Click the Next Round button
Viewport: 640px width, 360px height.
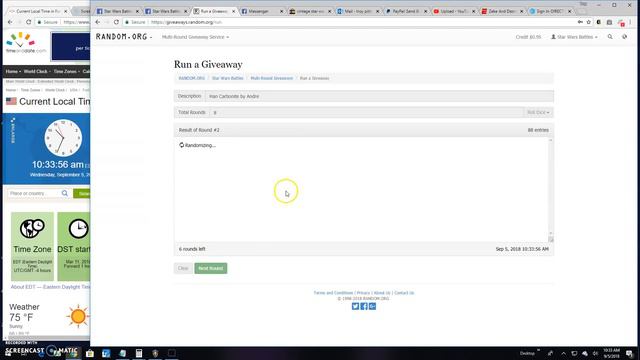211,268
